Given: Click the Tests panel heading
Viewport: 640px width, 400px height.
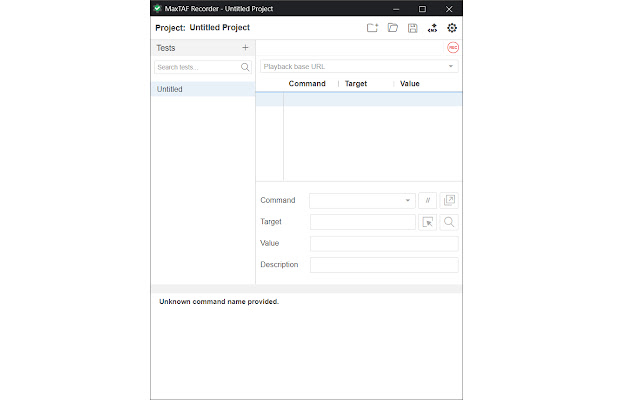Looking at the screenshot, I should coord(166,48).
